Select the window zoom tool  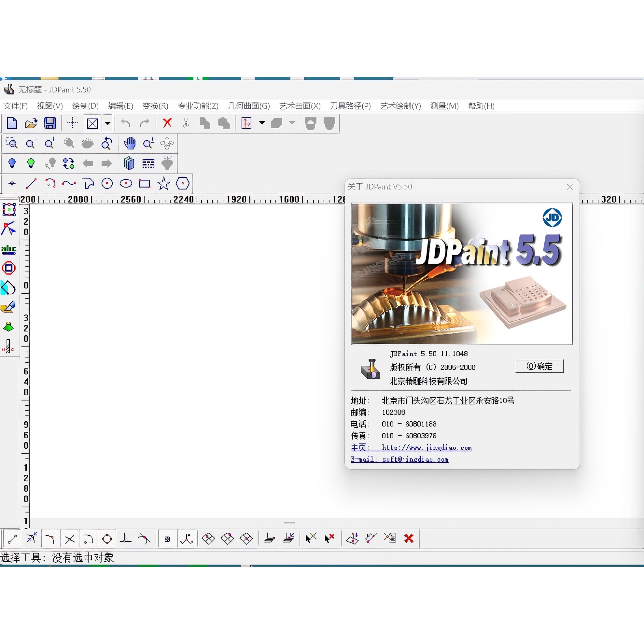(12, 143)
